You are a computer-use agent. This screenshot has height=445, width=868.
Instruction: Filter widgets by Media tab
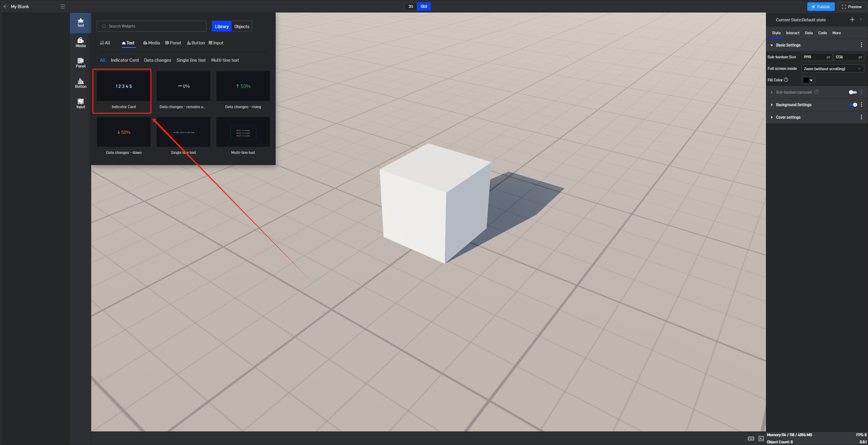[152, 43]
